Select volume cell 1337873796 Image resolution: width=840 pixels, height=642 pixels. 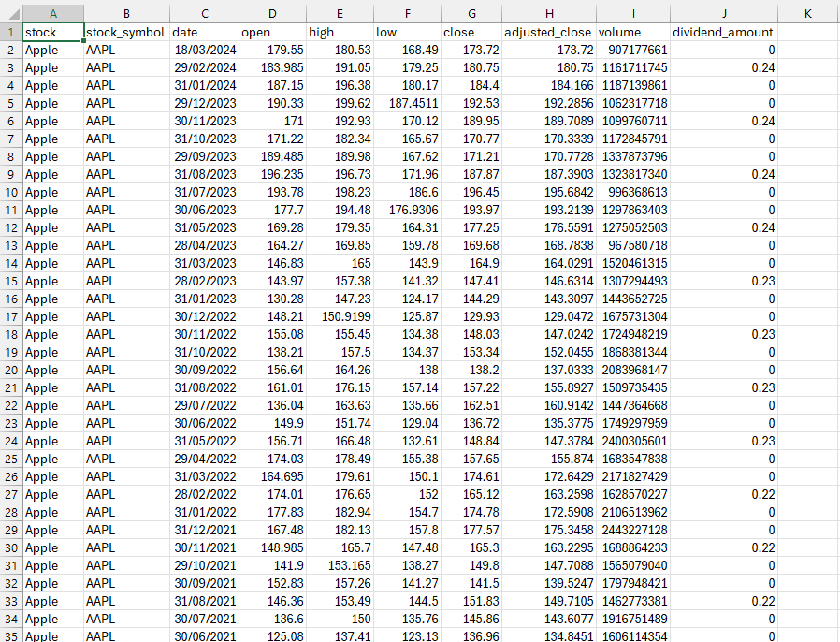[633, 156]
